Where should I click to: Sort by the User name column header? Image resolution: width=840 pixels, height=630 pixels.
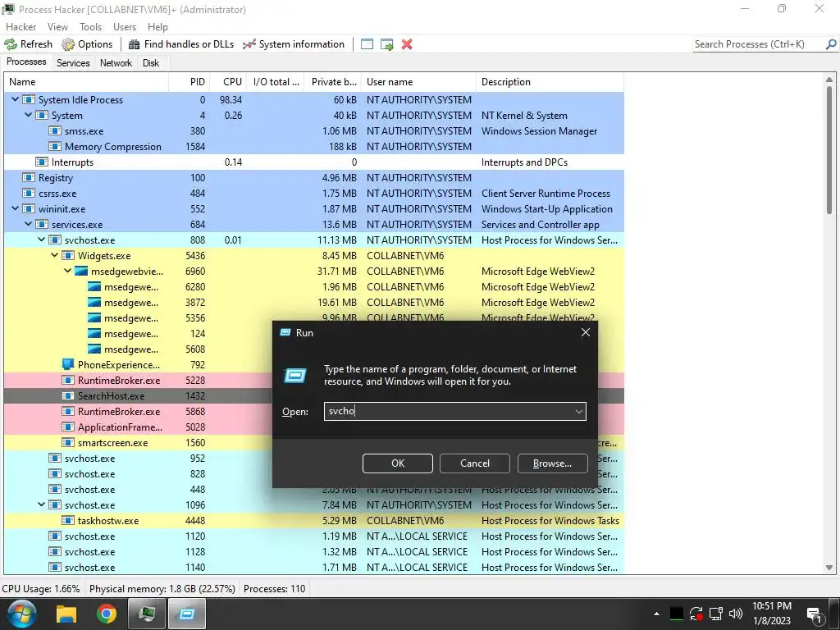418,82
